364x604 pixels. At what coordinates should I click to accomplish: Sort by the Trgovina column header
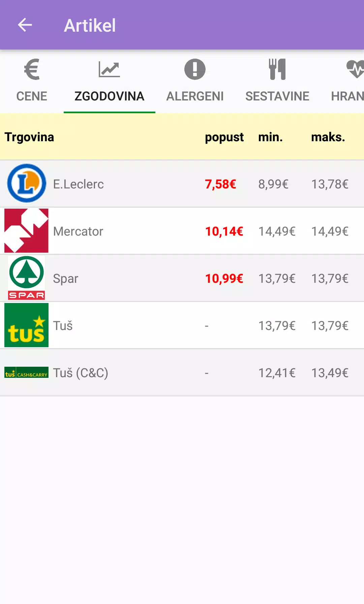coord(29,137)
